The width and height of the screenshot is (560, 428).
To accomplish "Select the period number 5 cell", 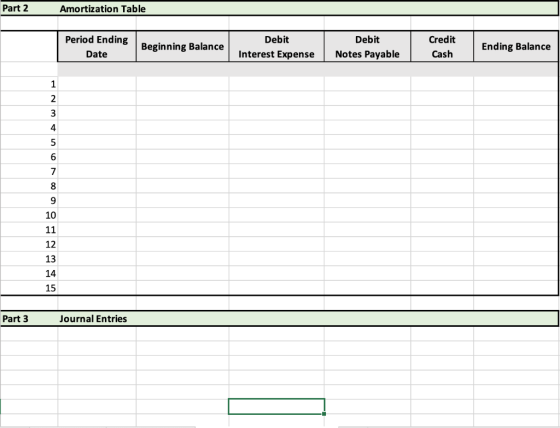I will click(x=29, y=142).
